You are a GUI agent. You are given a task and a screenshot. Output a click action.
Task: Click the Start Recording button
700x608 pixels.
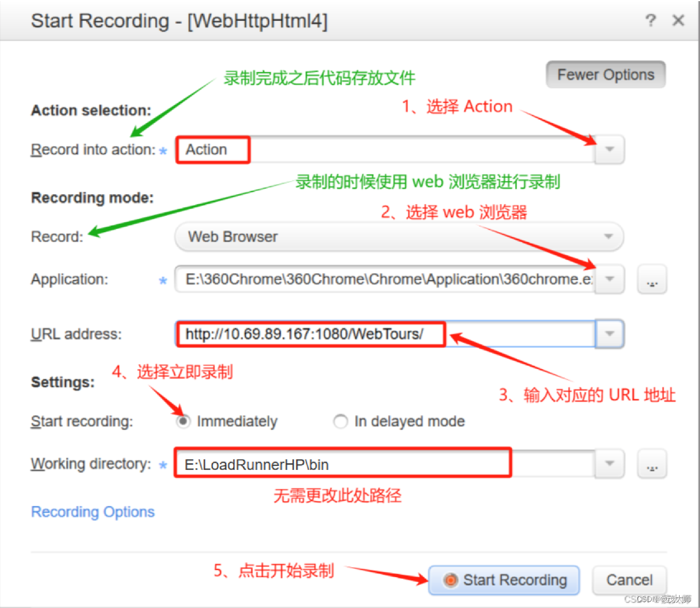click(x=504, y=580)
